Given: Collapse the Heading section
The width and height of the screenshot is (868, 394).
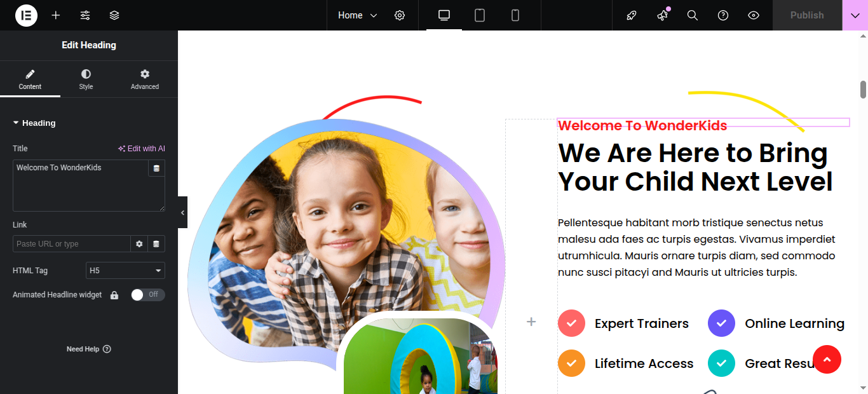Looking at the screenshot, I should coord(34,123).
